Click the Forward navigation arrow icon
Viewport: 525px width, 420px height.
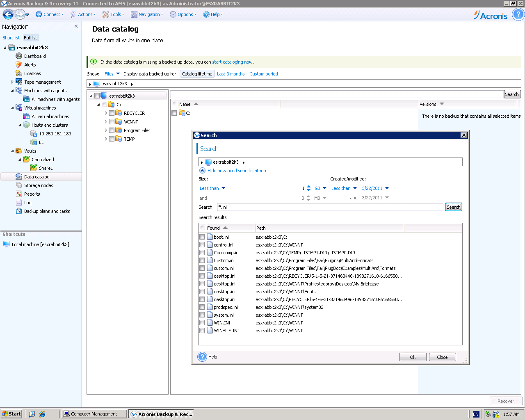(x=20, y=14)
